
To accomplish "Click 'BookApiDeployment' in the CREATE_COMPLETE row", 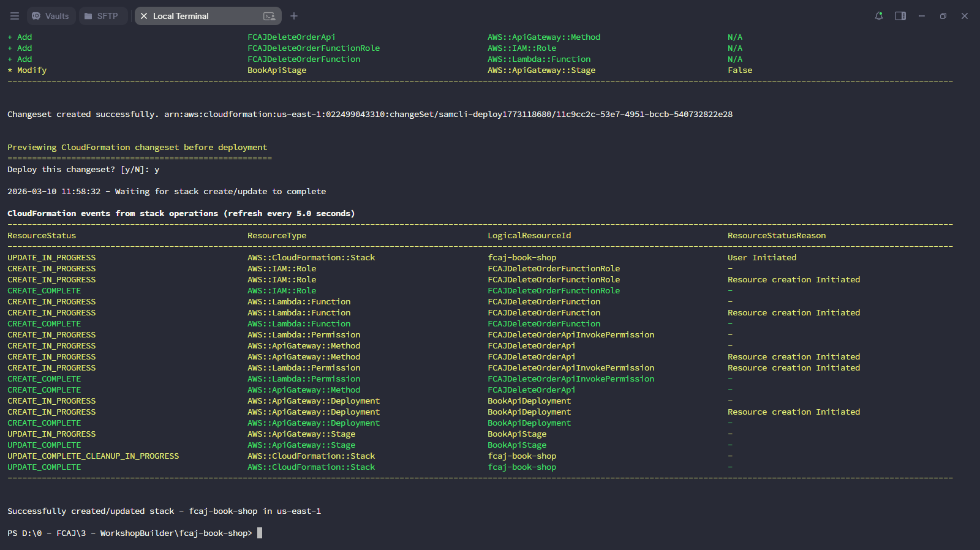I will 529,423.
